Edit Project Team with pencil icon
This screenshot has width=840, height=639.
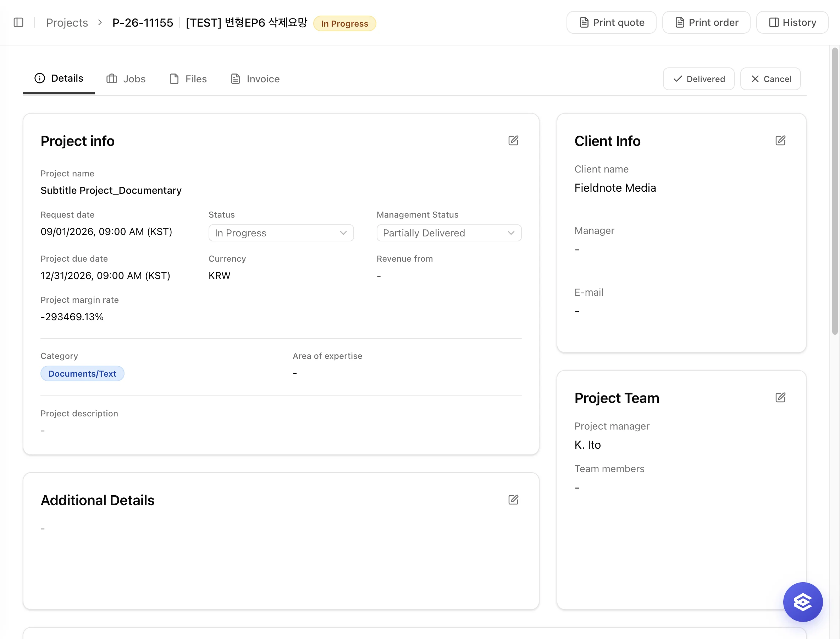tap(780, 398)
